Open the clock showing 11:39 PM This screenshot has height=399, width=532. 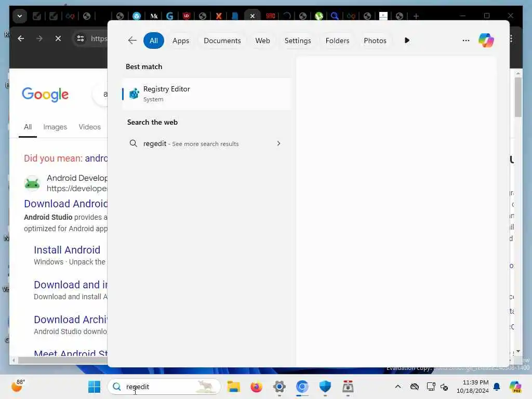(x=473, y=387)
